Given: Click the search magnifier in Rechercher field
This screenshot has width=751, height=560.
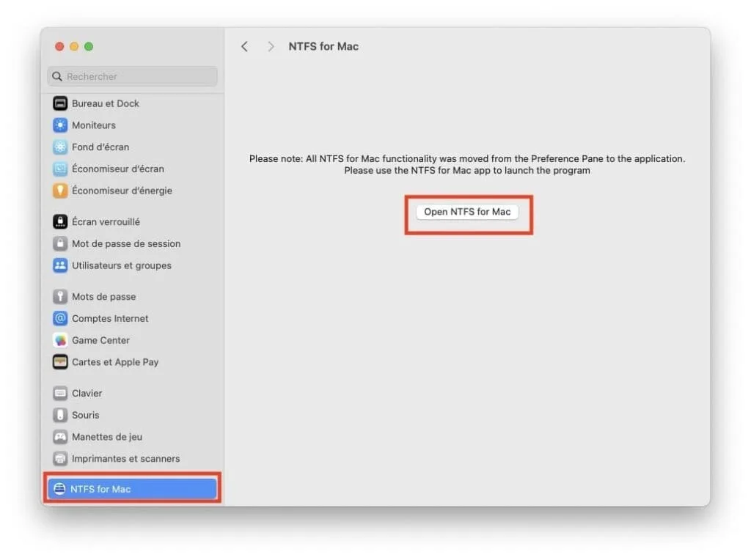Looking at the screenshot, I should point(56,76).
